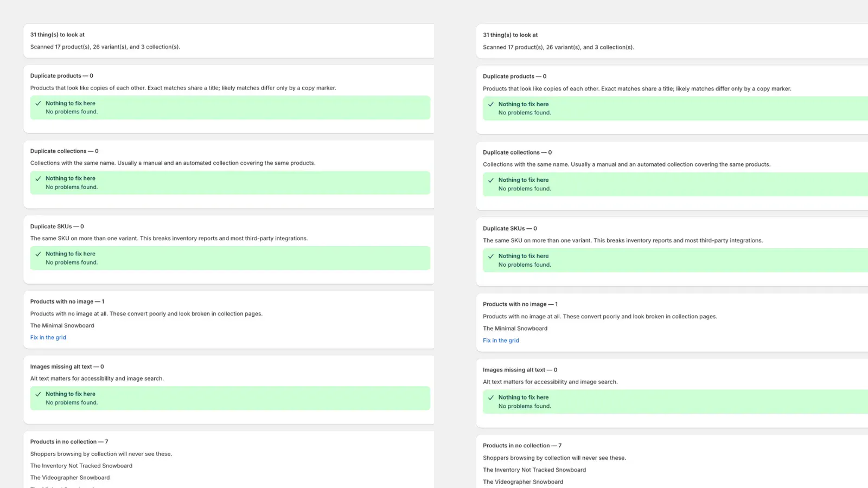
Task: Select '31 thing(s) to look at' heading, left panel
Action: click(x=58, y=35)
